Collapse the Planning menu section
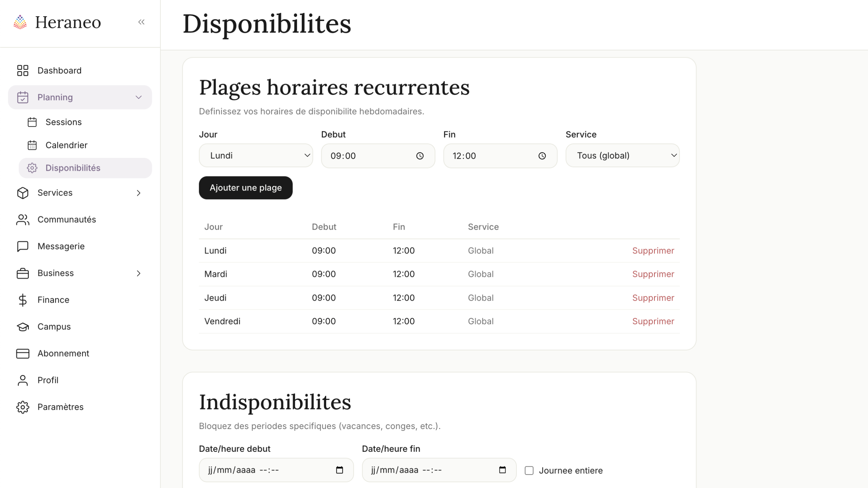Screen dimensions: 868x488 (138, 97)
